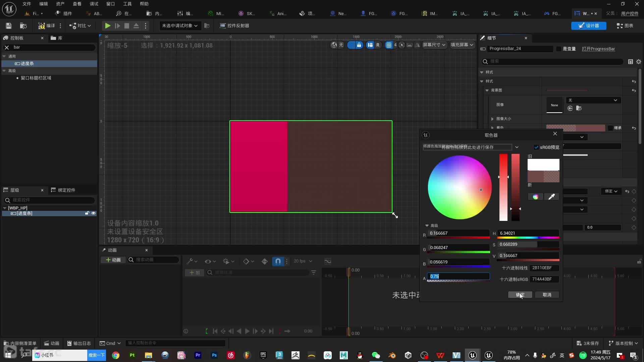Stop simulation with square button
This screenshot has height=362, width=644.
tap(127, 26)
